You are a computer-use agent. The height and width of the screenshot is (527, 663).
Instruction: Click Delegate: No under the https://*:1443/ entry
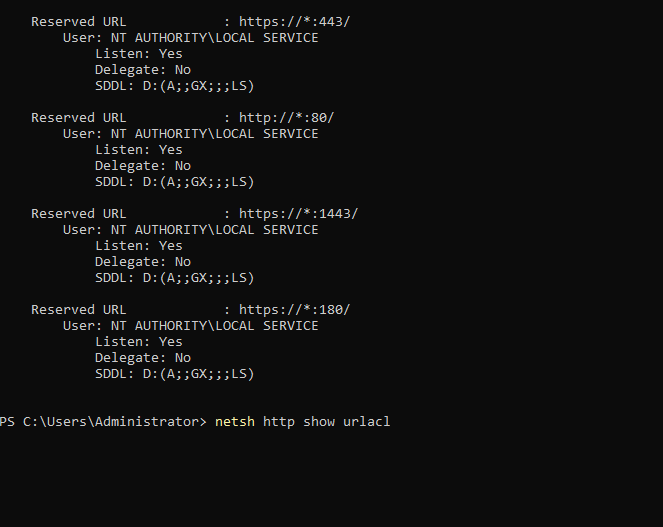click(x=143, y=262)
